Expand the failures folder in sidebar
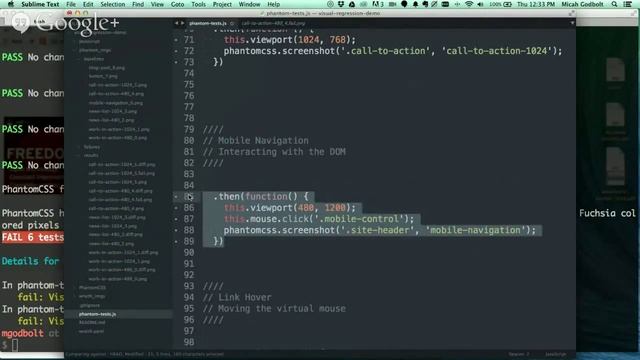Screen dimensions: 640x360 (78, 147)
